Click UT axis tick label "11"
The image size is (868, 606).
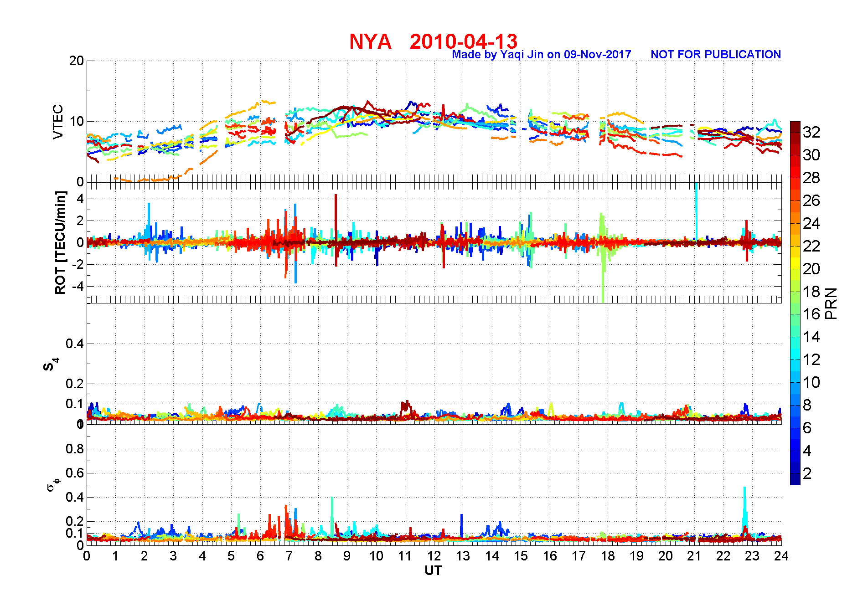pyautogui.click(x=405, y=556)
